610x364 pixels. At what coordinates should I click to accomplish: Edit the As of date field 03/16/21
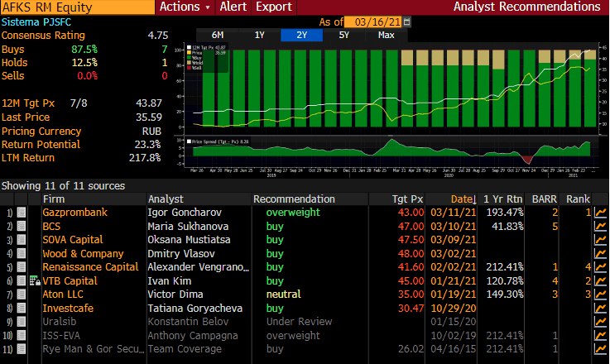tap(373, 22)
